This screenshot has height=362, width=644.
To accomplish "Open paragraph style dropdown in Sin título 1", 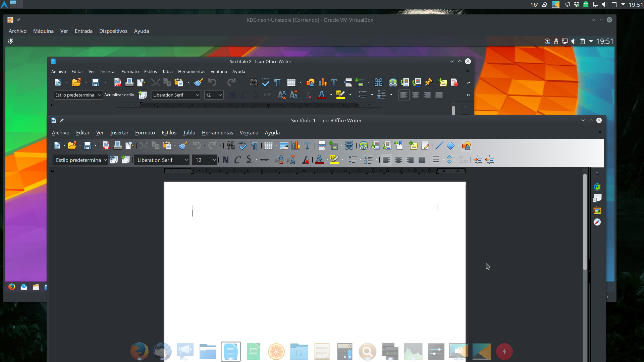I will tap(105, 160).
